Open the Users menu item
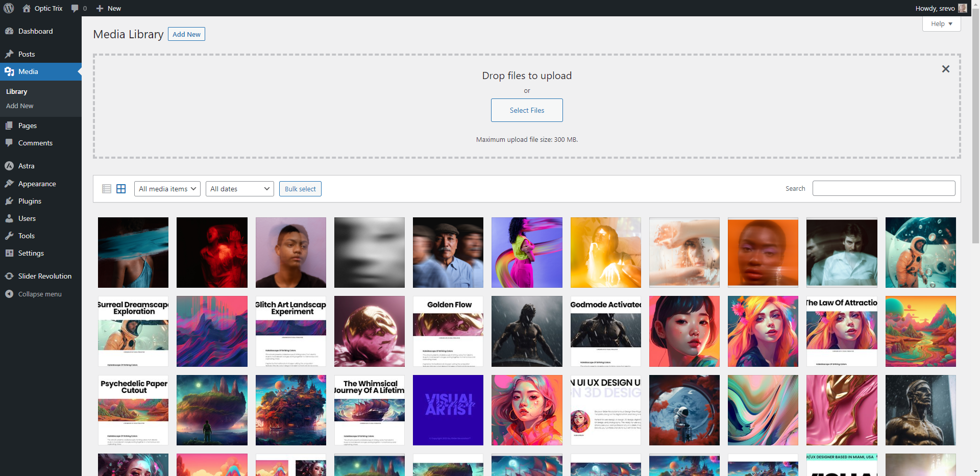Screen dimensions: 980x476 pyautogui.click(x=41, y=218)
